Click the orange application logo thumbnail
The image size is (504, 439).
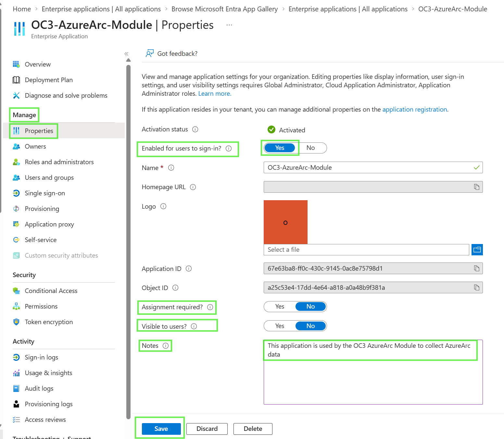coord(285,222)
